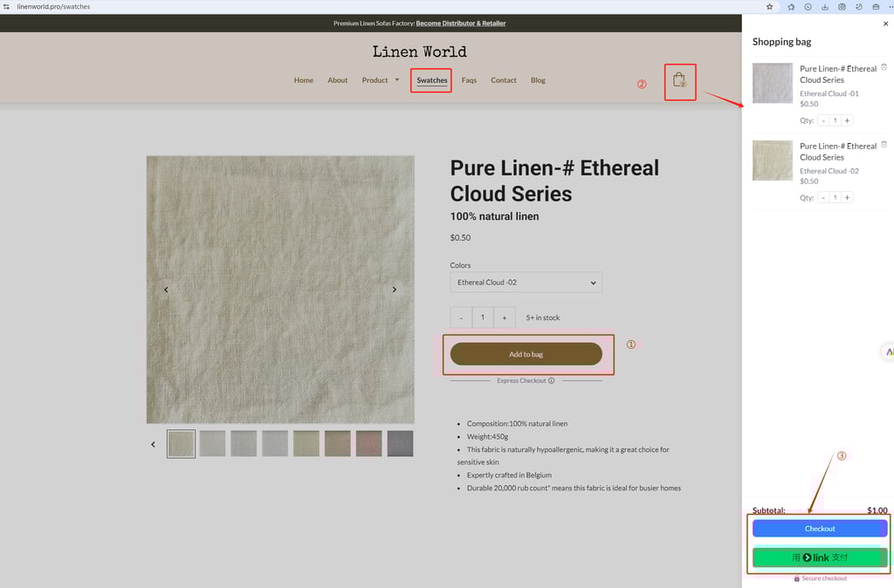This screenshot has height=588, width=894.
Task: Open the Express Checkout info icon
Action: coord(552,380)
